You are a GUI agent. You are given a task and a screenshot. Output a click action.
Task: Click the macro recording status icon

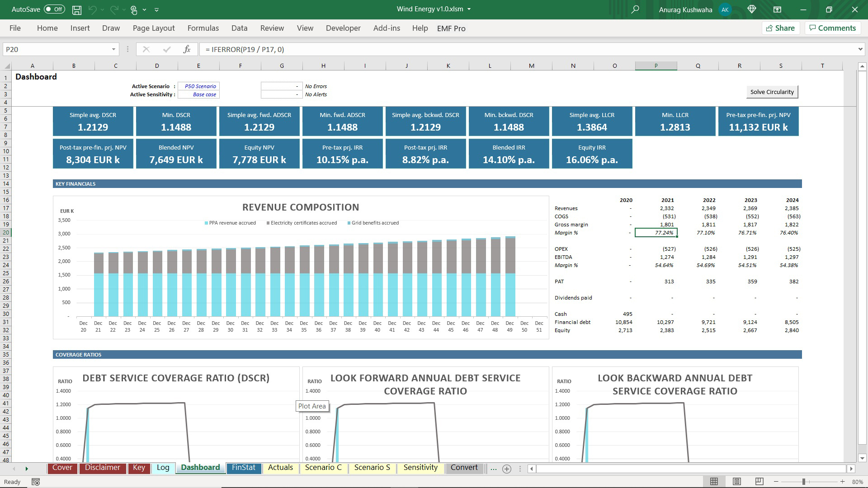point(36,482)
